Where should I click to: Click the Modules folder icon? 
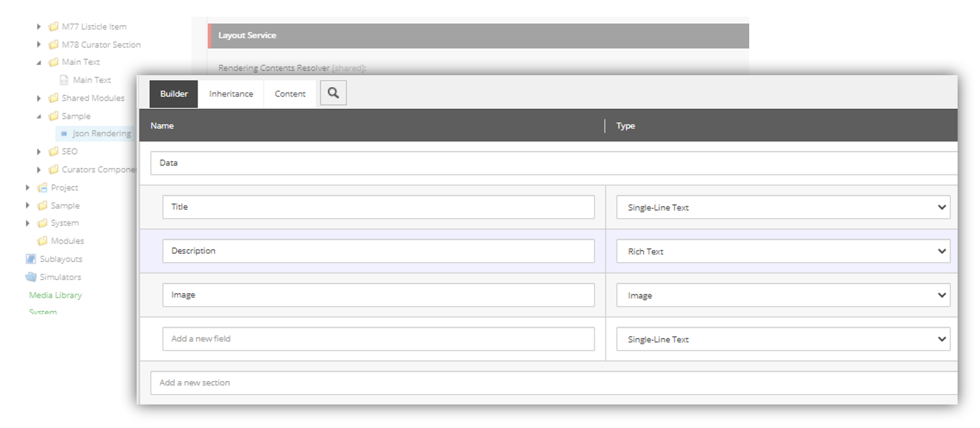(x=42, y=241)
